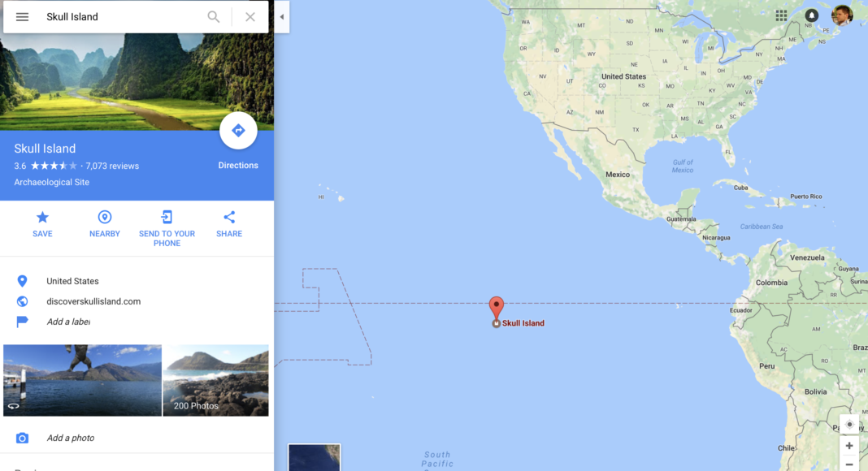
Task: Open the discoverskullisland.com website link
Action: point(93,301)
